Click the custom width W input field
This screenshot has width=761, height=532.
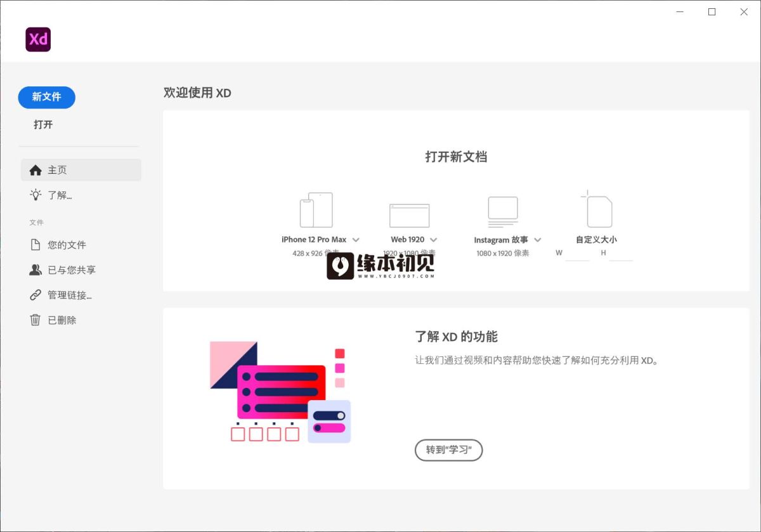pos(577,254)
